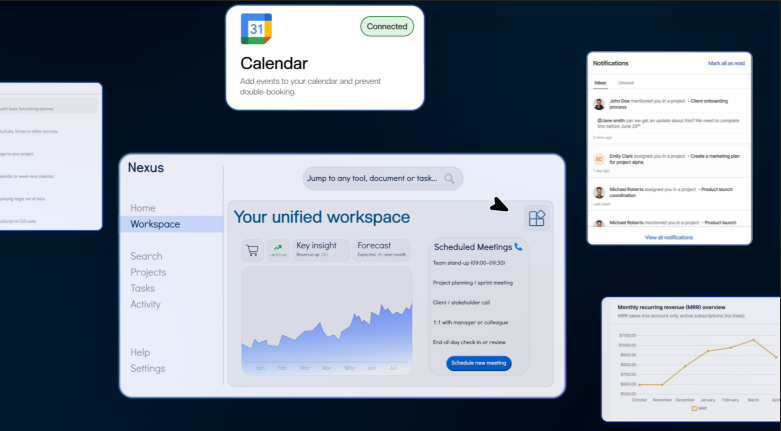Click the Google Calendar icon
781x431 pixels.
point(256,29)
